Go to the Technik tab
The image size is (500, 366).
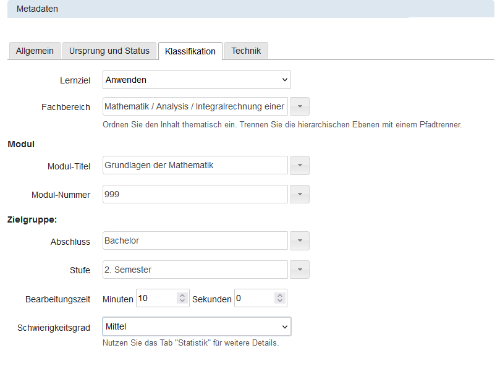[246, 51]
